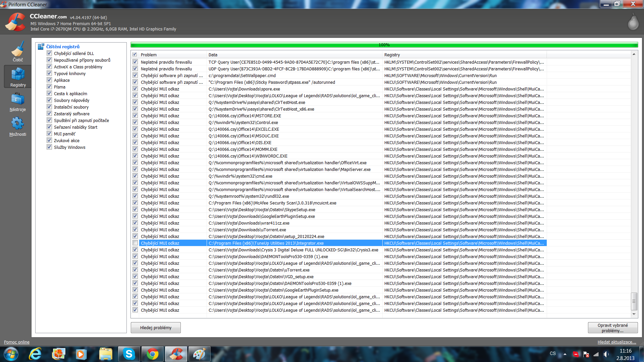The image size is (644, 362).
Task: Sort by the Problem column header
Action: [x=172, y=55]
